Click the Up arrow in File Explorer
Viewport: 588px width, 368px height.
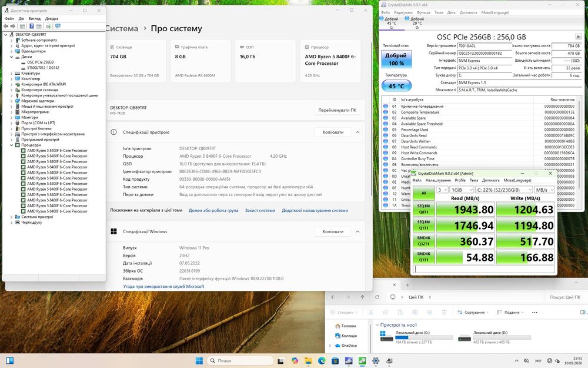pos(362,297)
